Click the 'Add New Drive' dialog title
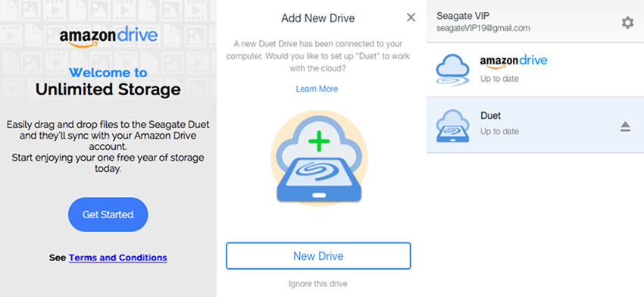Image resolution: width=644 pixels, height=297 pixels. (318, 18)
